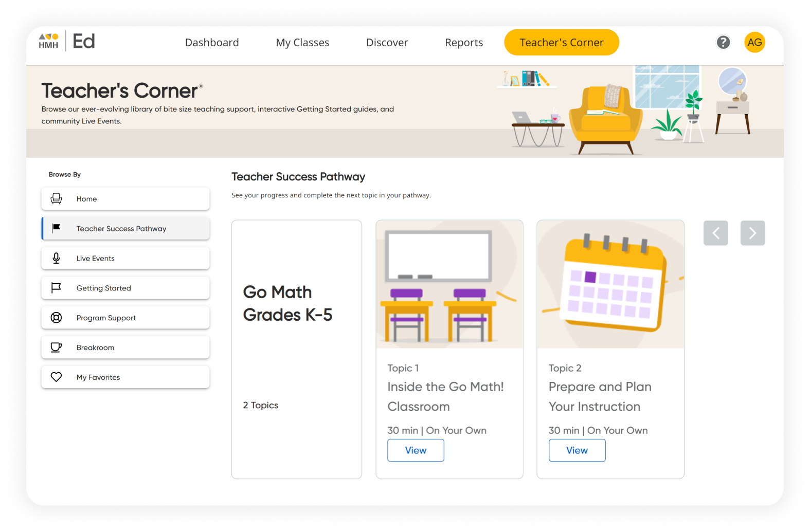Click '30 min | On Your Own' under Topic 2

(x=598, y=430)
